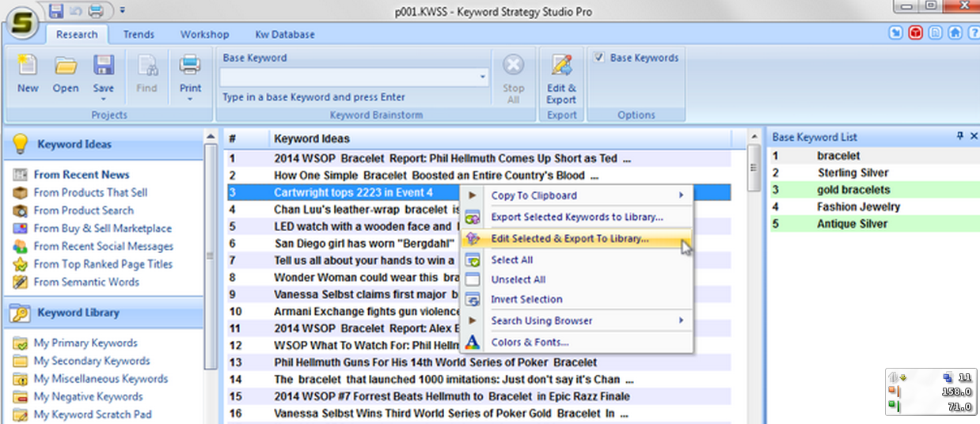
Task: Click the red cube icon in top-right
Action: (x=916, y=33)
